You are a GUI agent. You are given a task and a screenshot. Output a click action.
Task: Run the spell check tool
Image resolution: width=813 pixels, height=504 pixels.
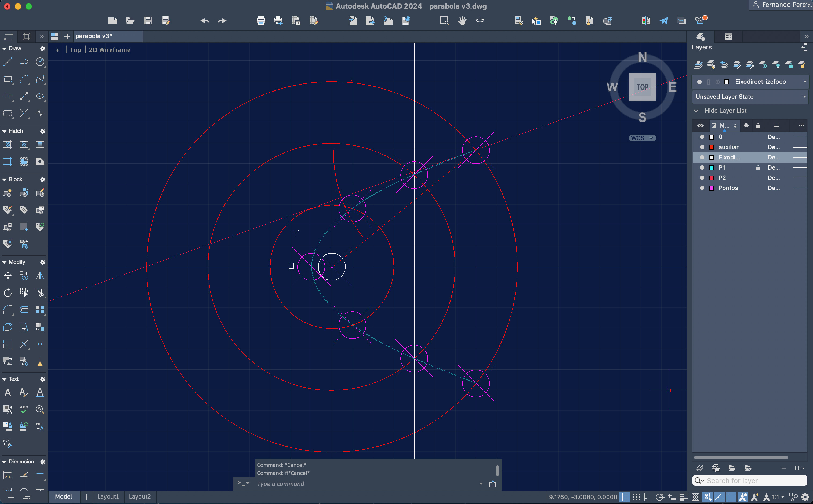[x=24, y=409]
